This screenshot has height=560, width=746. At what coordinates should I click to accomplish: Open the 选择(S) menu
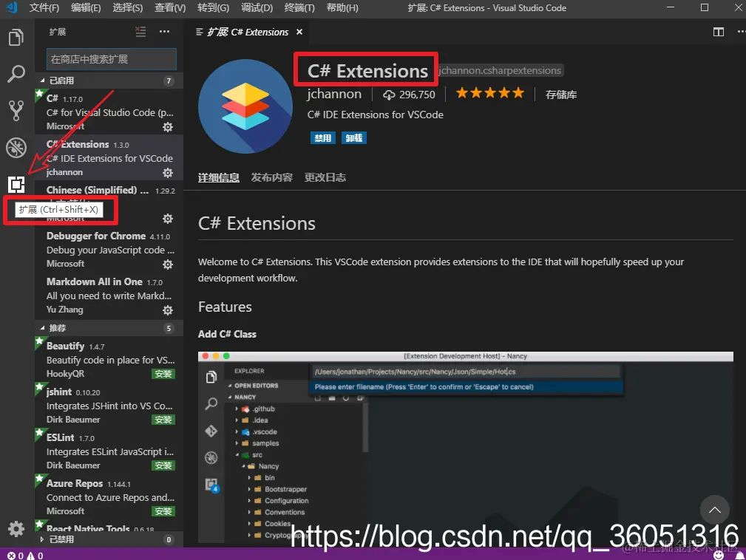click(x=127, y=8)
